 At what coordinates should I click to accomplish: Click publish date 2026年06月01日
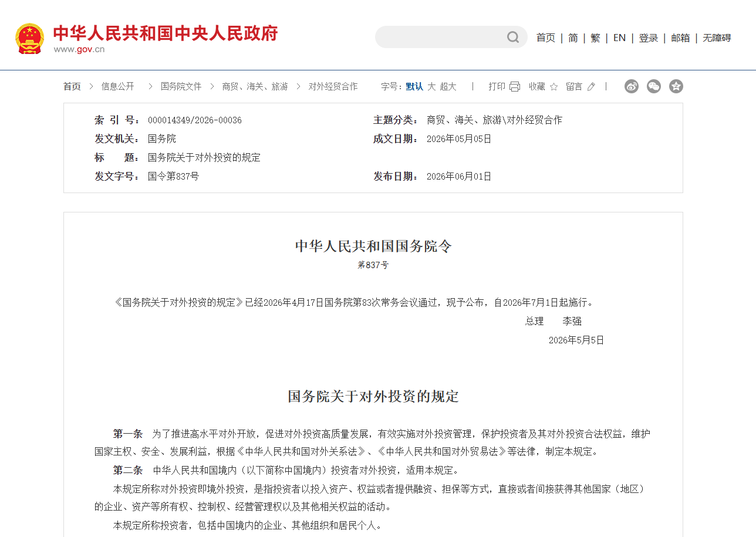tap(459, 177)
